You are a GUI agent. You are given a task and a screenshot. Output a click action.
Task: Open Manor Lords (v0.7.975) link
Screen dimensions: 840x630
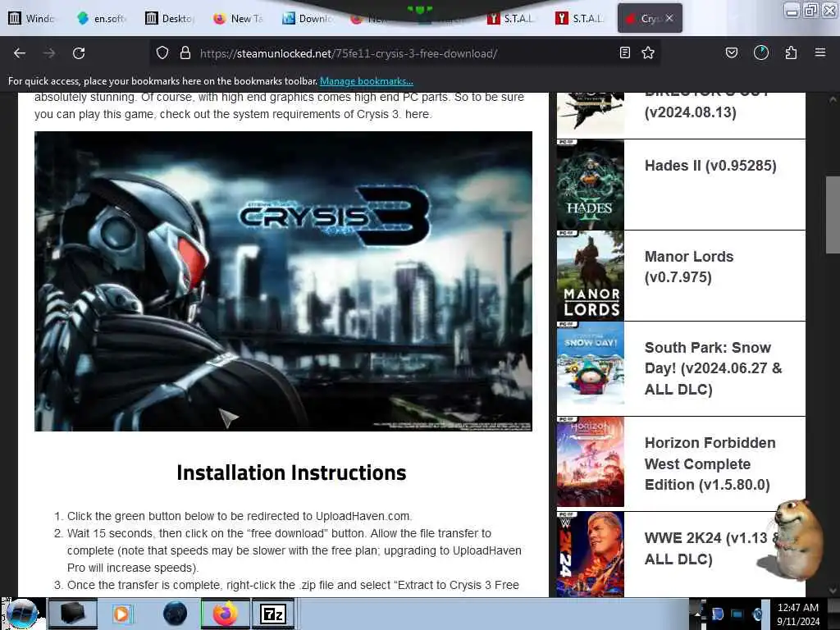coord(689,267)
